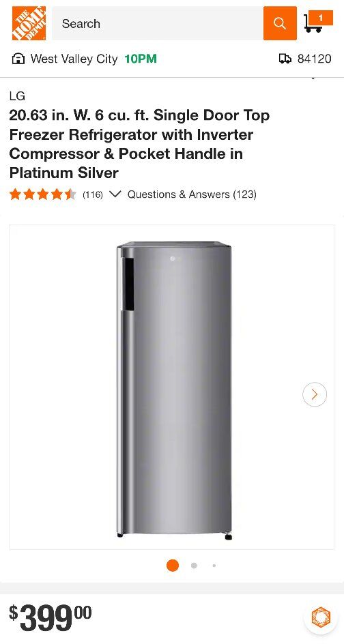Click the orange search magnifier button

280,23
